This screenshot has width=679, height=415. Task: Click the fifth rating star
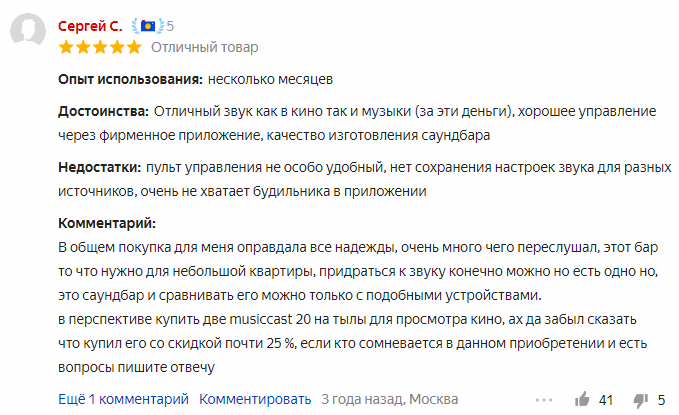coord(134,47)
